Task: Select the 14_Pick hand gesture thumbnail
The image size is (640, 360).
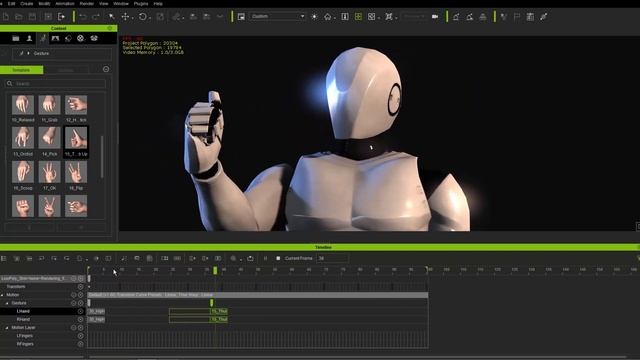Action: pyautogui.click(x=49, y=138)
